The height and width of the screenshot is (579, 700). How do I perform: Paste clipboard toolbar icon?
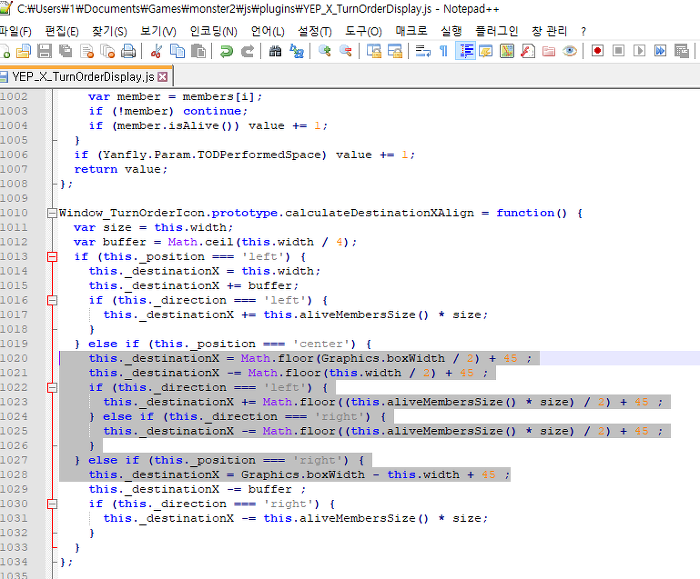pos(198,51)
